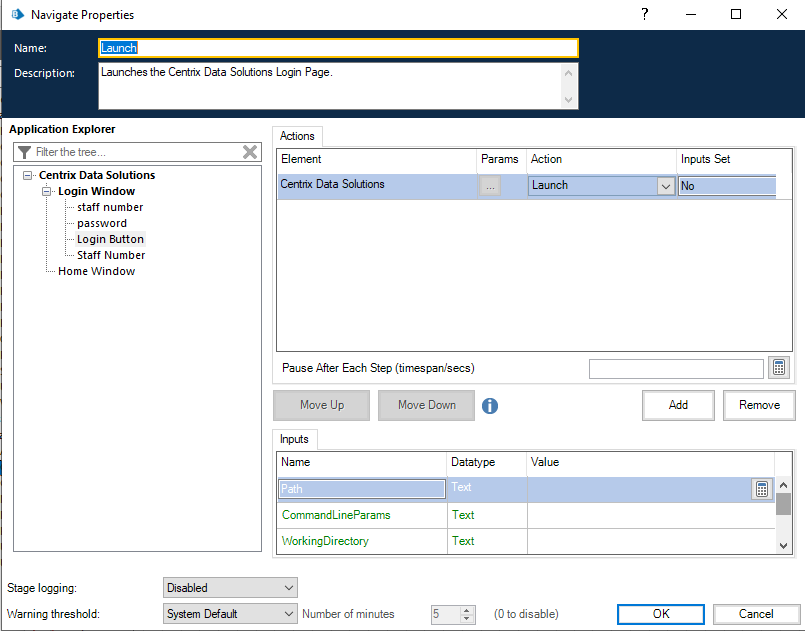The width and height of the screenshot is (805, 631).
Task: Switch to the Inputs tab
Action: point(294,439)
